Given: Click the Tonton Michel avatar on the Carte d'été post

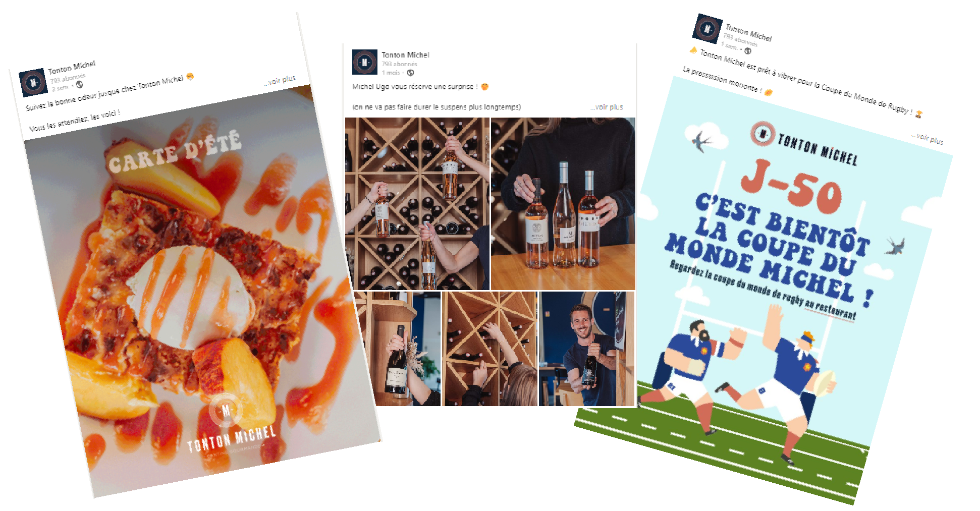Looking at the screenshot, I should coord(33,83).
